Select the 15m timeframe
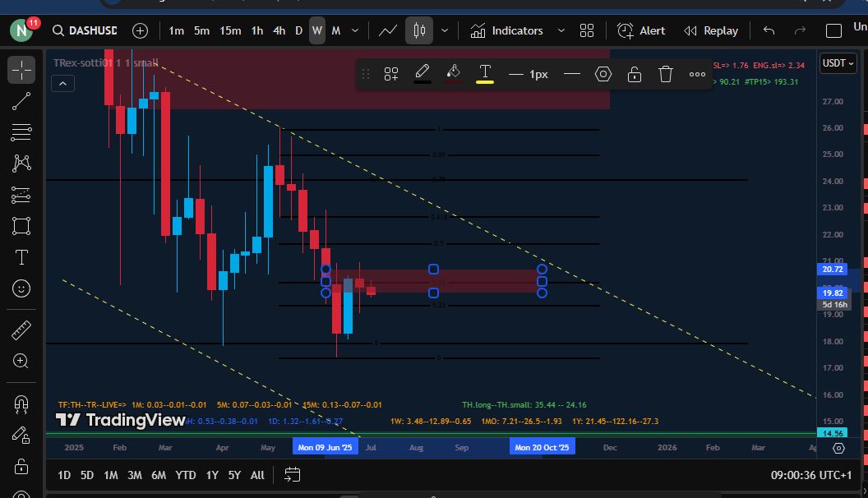This screenshot has height=498, width=868. [x=230, y=30]
